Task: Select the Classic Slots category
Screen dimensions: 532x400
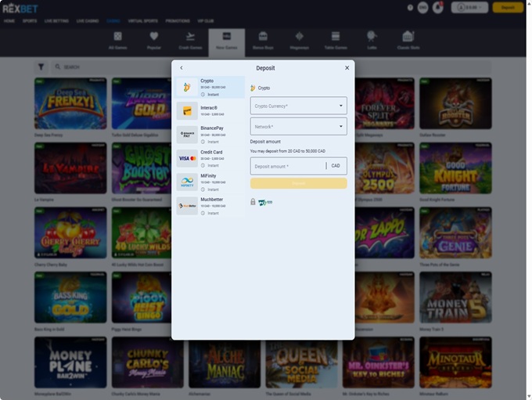Action: [x=408, y=41]
